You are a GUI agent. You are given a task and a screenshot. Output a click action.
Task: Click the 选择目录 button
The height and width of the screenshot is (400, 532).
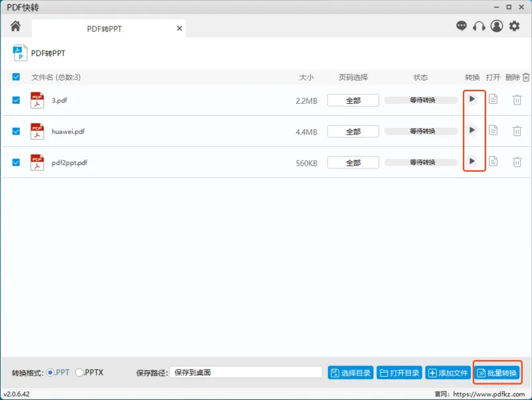pos(350,373)
